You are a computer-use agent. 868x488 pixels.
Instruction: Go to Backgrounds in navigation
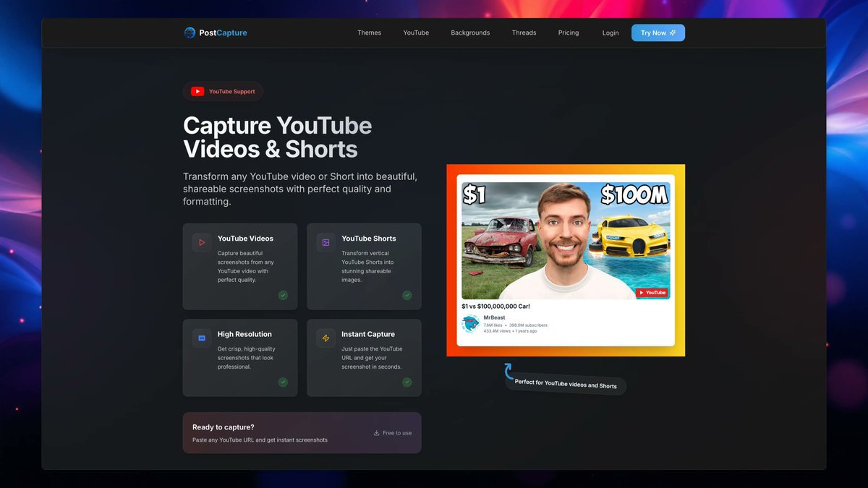click(470, 33)
